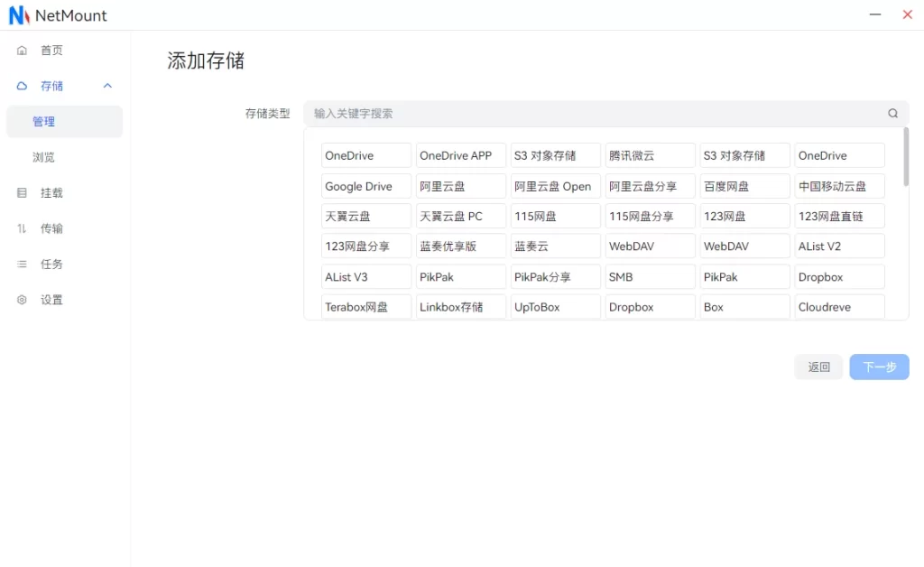924x567 pixels.
Task: Click the settings gear icon in sidebar
Action: 23,300
